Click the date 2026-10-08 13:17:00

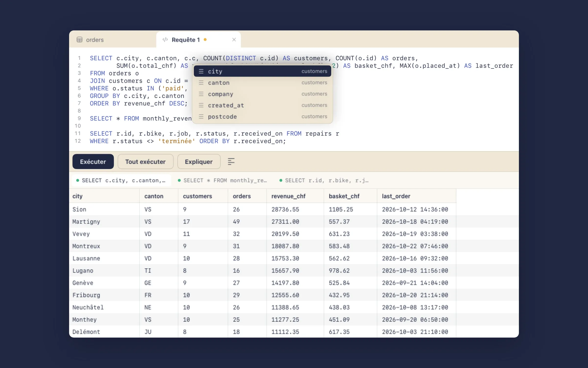tap(416, 307)
